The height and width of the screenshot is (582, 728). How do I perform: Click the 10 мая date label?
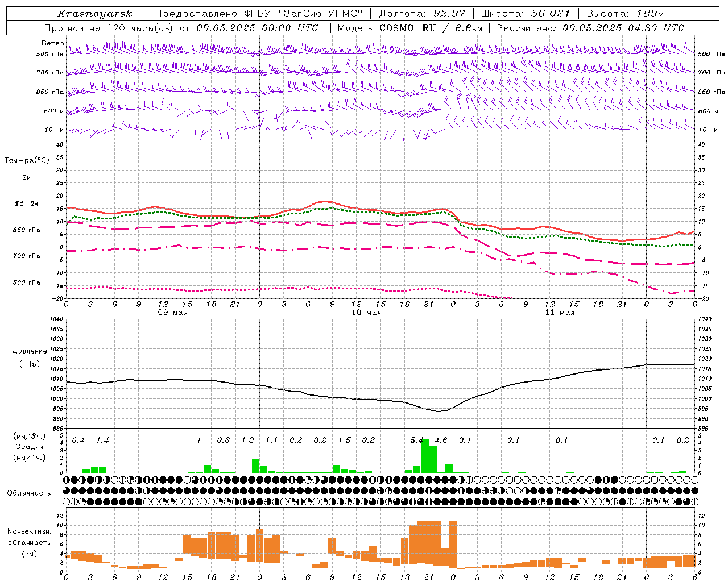tap(366, 313)
